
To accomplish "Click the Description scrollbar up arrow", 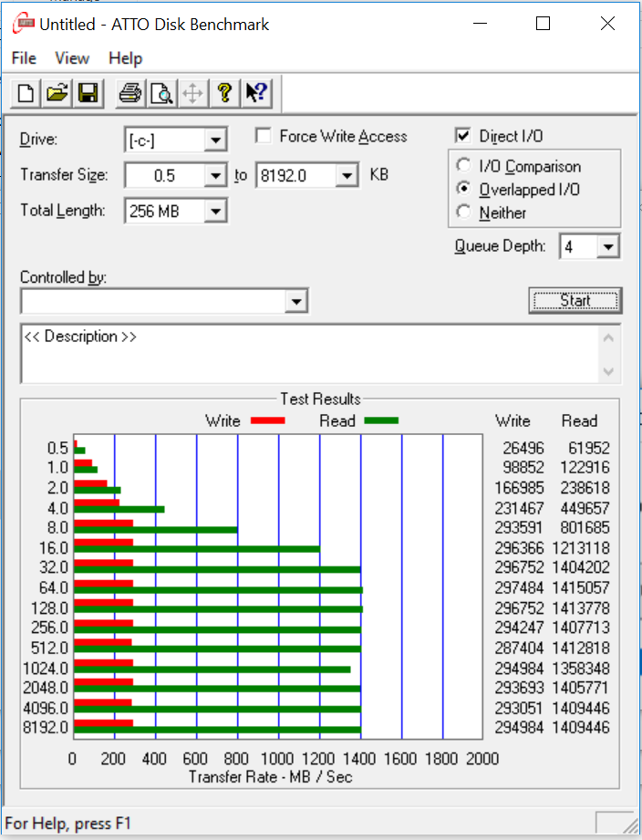I will coord(608,338).
